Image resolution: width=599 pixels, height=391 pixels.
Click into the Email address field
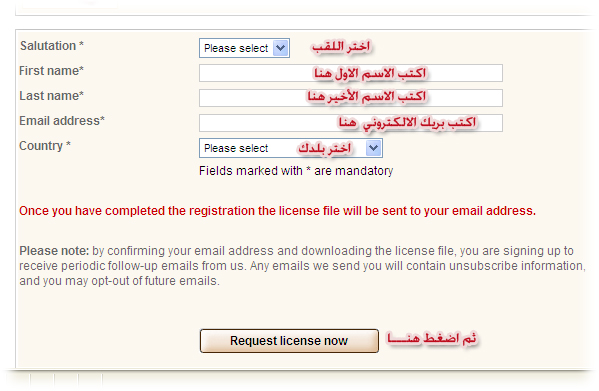point(351,123)
